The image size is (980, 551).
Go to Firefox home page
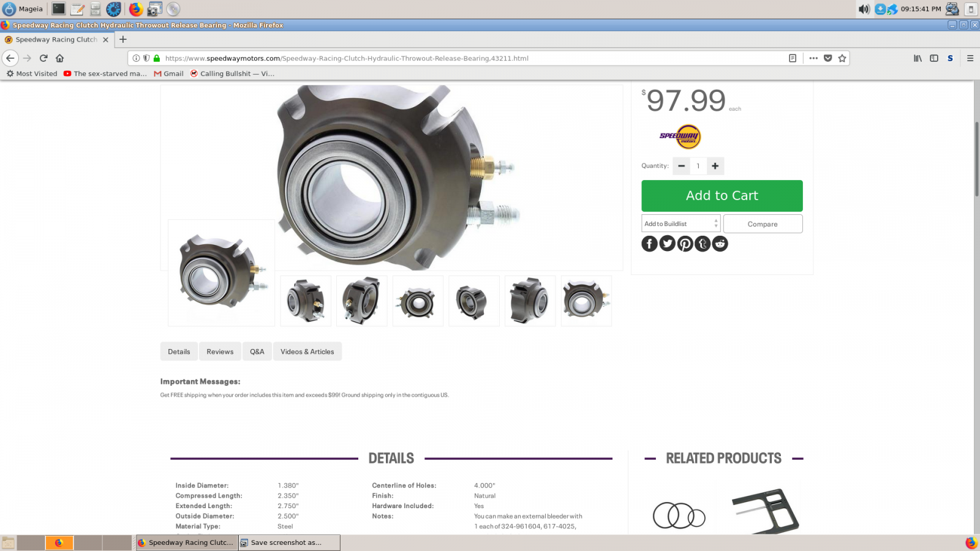59,58
